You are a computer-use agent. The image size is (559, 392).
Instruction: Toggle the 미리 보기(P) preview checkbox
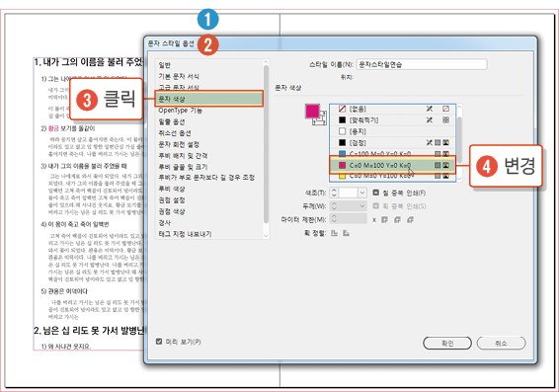click(x=159, y=342)
